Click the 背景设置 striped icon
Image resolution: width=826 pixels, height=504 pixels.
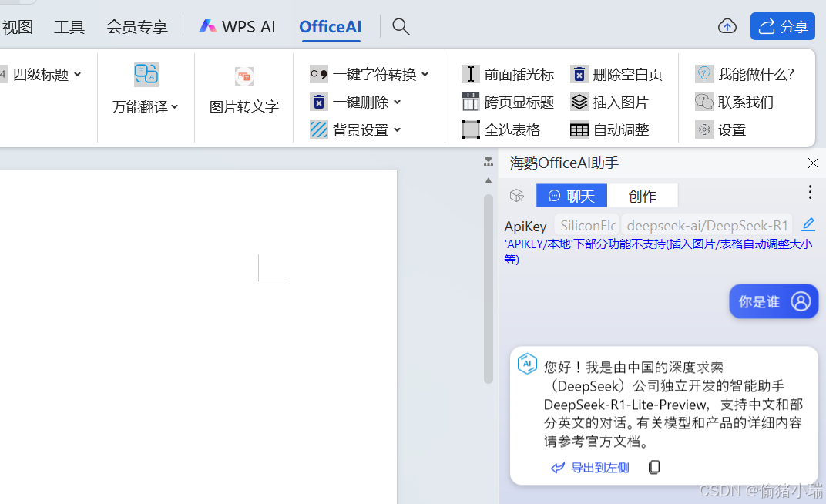(x=319, y=129)
